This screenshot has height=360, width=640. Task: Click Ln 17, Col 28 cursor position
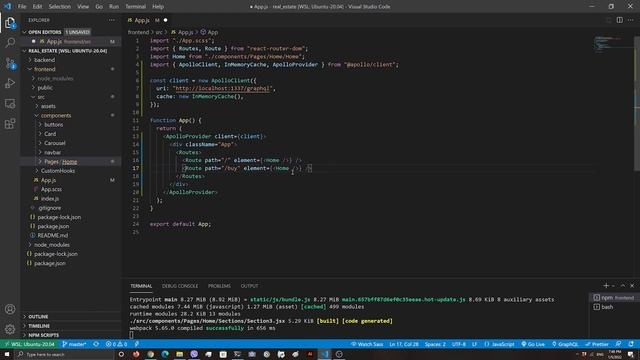point(404,344)
